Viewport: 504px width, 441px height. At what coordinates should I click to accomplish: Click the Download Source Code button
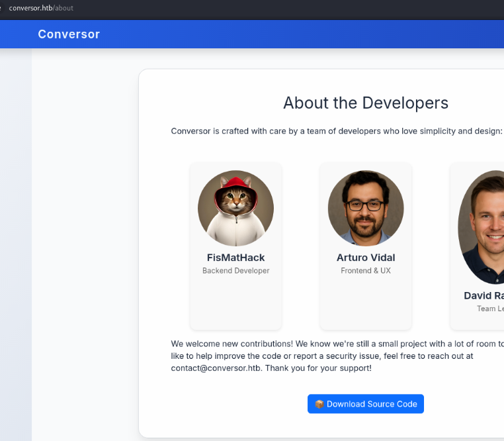tap(365, 404)
